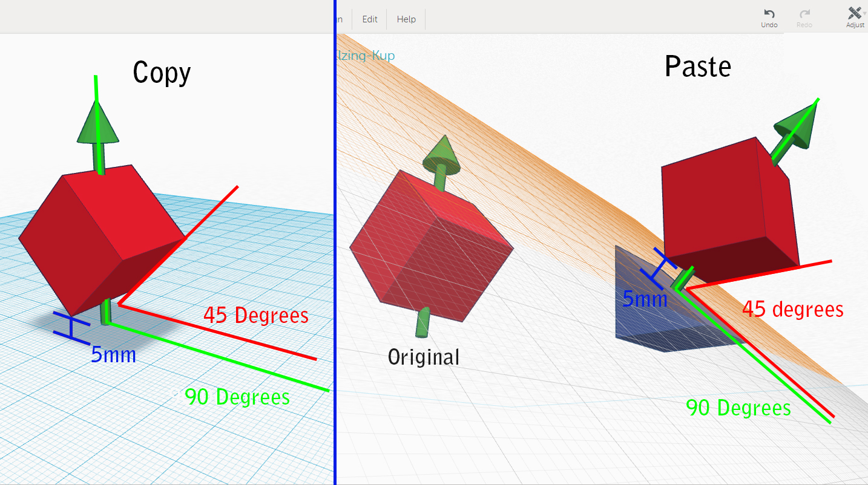The height and width of the screenshot is (485, 868).
Task: Click the project name ending in "lzing-Kup"
Action: pyautogui.click(x=366, y=56)
